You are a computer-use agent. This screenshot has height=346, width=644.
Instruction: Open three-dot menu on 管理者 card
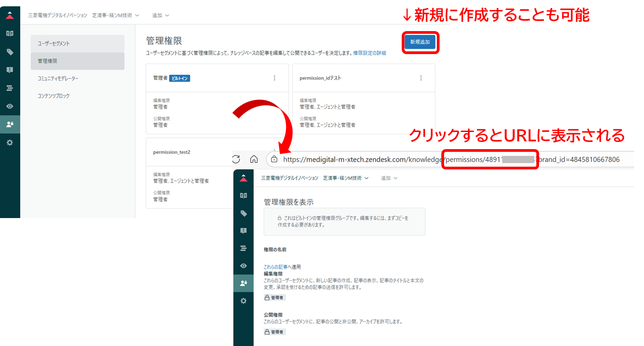(275, 78)
